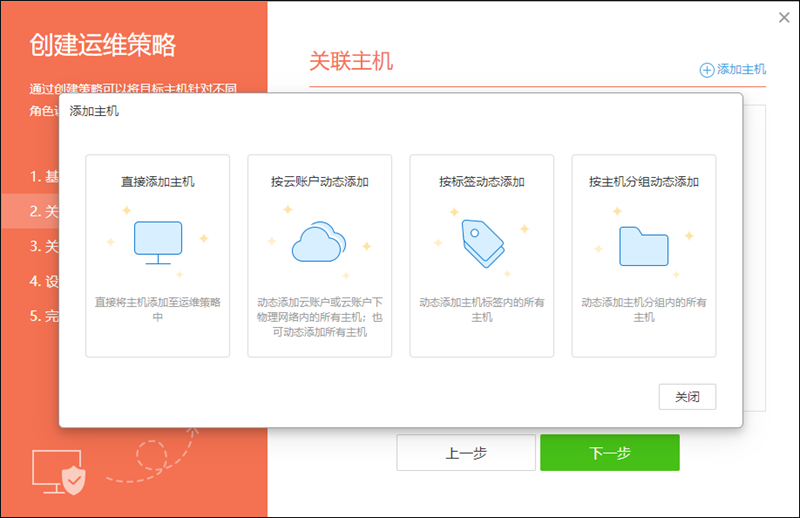This screenshot has width=800, height=518.
Task: Proceed with the green 下一步 button
Action: click(x=609, y=453)
